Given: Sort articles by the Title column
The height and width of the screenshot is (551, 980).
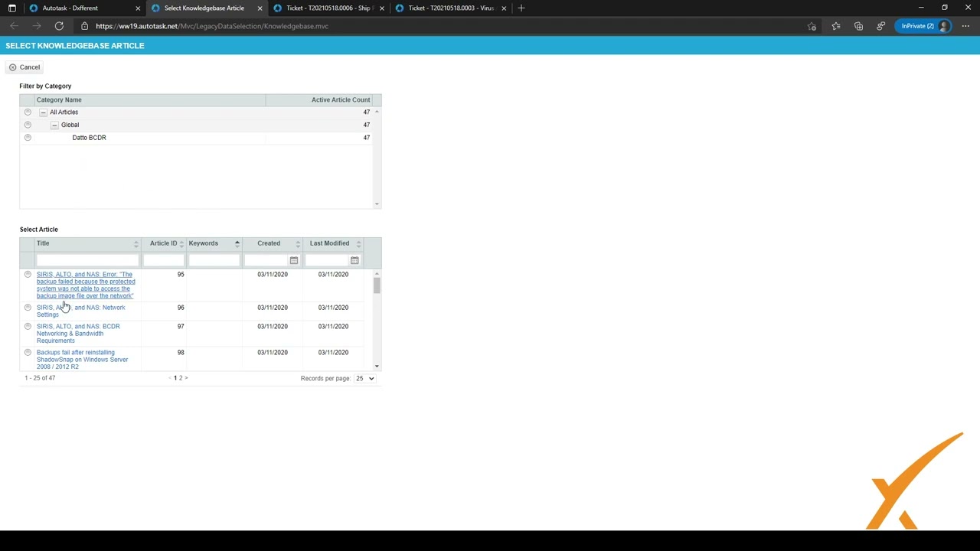Looking at the screenshot, I should [x=88, y=243].
